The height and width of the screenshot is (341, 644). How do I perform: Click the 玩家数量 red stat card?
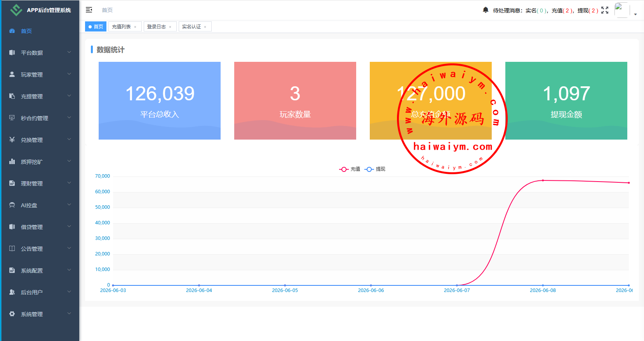(x=295, y=101)
